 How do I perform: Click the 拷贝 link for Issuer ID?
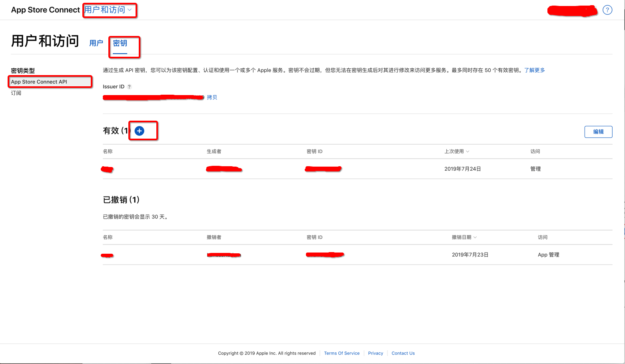pyautogui.click(x=212, y=97)
